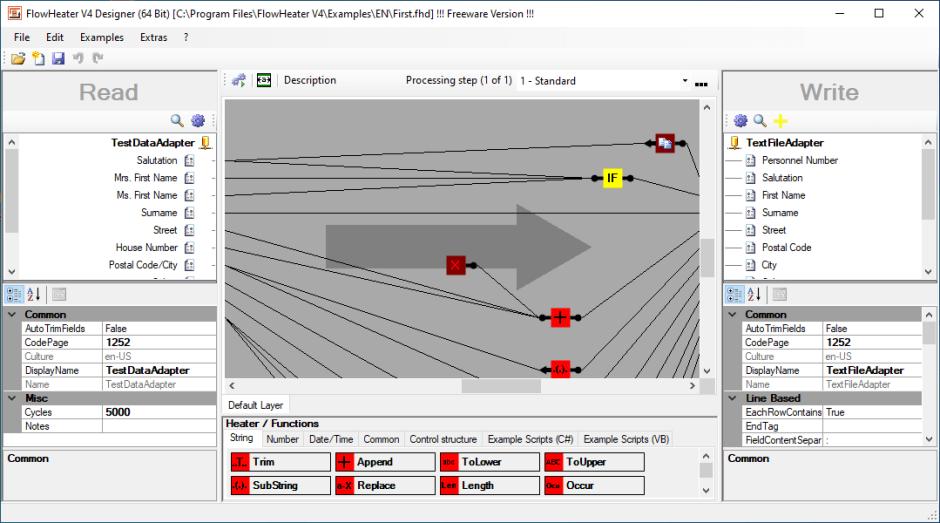Save the definition with the floppy icon
The height and width of the screenshot is (523, 940).
pos(58,58)
